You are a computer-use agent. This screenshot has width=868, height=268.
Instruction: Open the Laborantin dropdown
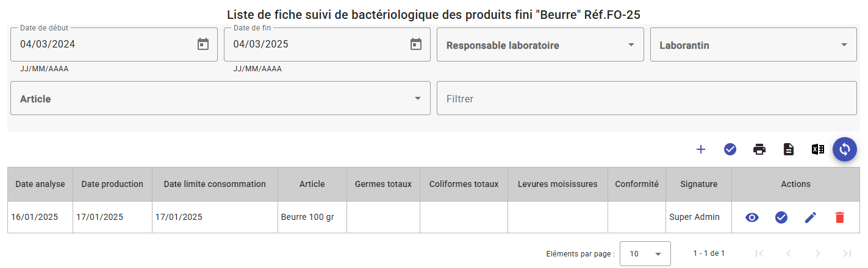(753, 44)
